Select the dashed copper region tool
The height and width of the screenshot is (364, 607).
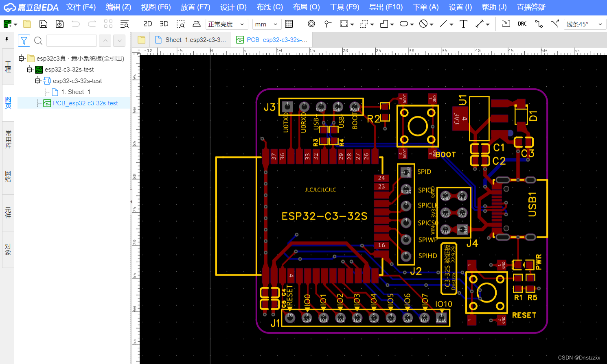click(x=364, y=24)
